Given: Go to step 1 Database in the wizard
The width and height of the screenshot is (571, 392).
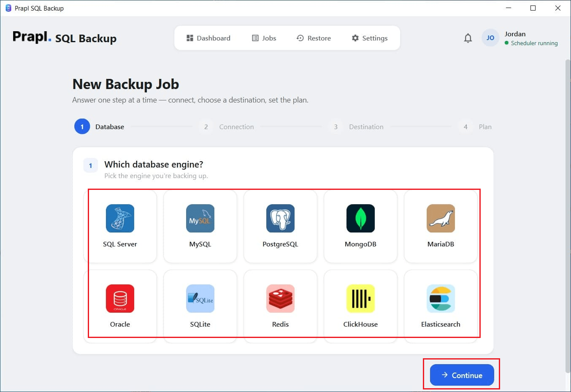Looking at the screenshot, I should coord(100,127).
